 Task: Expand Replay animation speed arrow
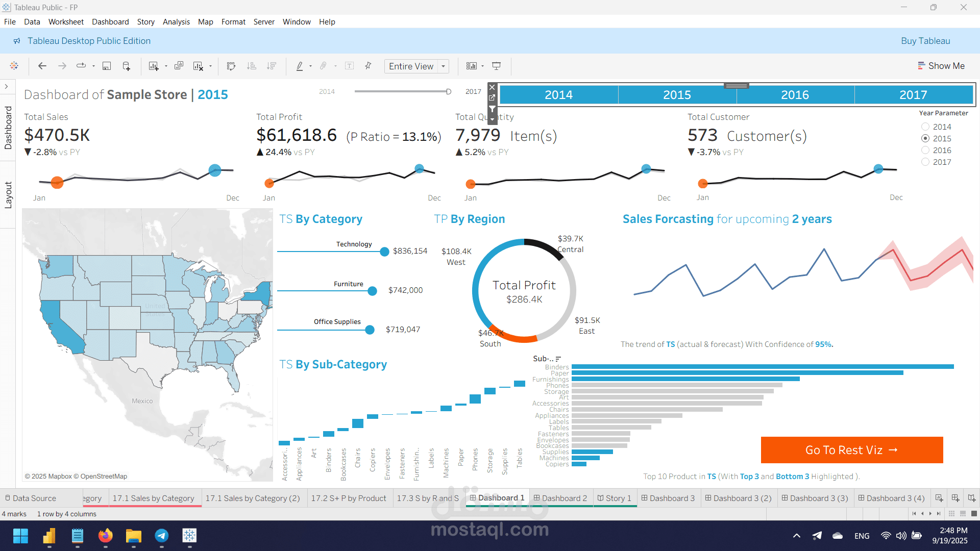93,66
